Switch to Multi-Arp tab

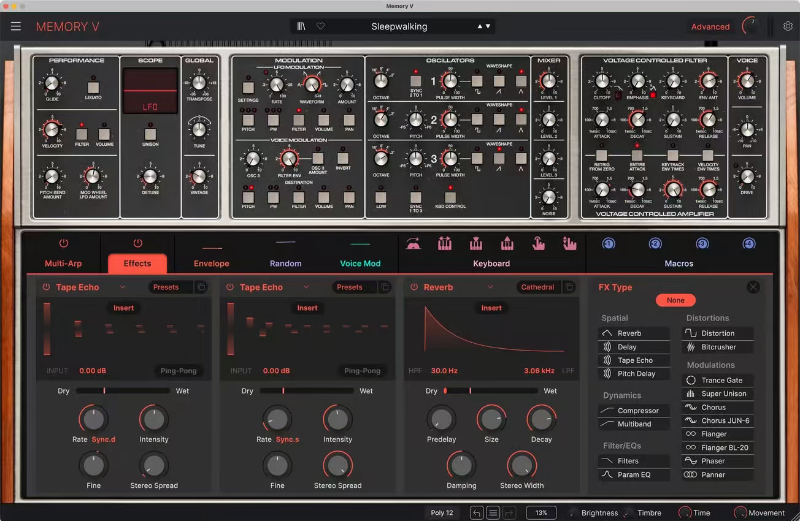pos(63,263)
